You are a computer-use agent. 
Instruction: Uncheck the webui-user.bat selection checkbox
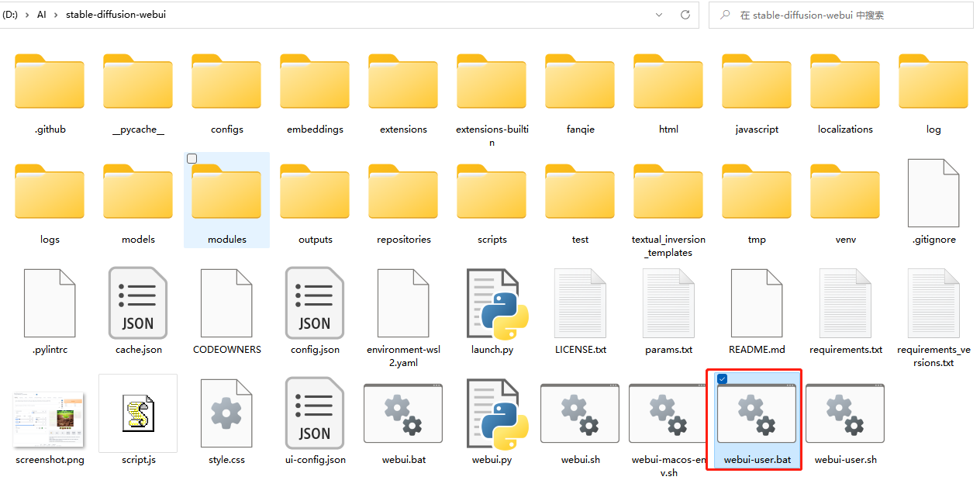point(723,379)
